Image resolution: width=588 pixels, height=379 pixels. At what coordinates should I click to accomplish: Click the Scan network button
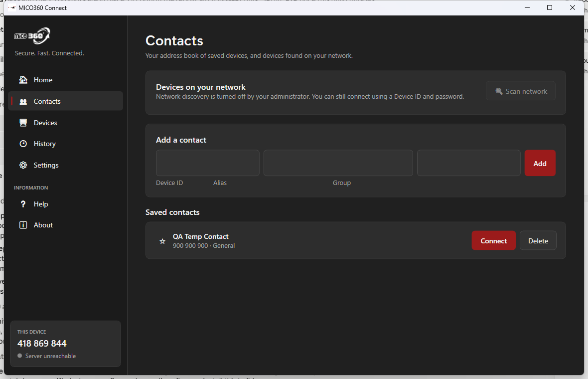[x=521, y=91]
